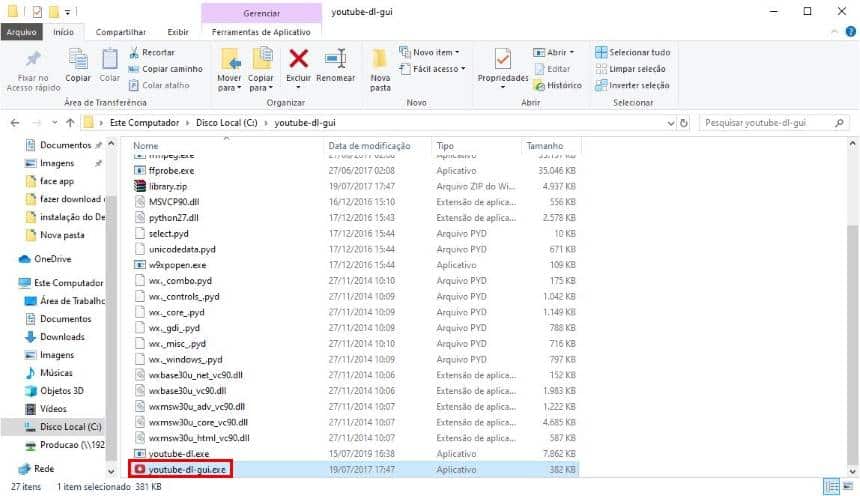Open Rede in the navigation pane
The width and height of the screenshot is (860, 496).
coord(36,469)
